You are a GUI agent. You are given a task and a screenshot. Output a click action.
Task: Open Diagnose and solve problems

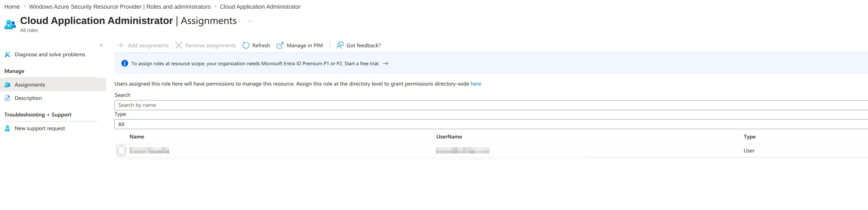tap(50, 55)
